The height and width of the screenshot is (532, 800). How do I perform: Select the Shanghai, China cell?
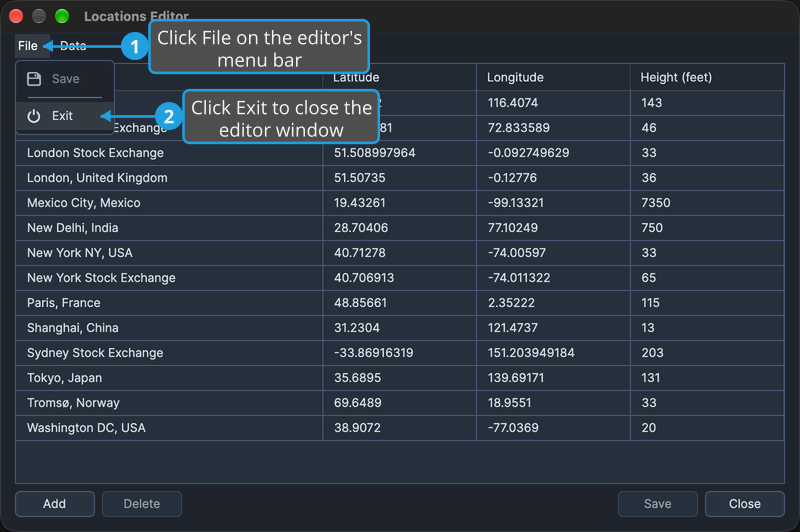click(169, 328)
